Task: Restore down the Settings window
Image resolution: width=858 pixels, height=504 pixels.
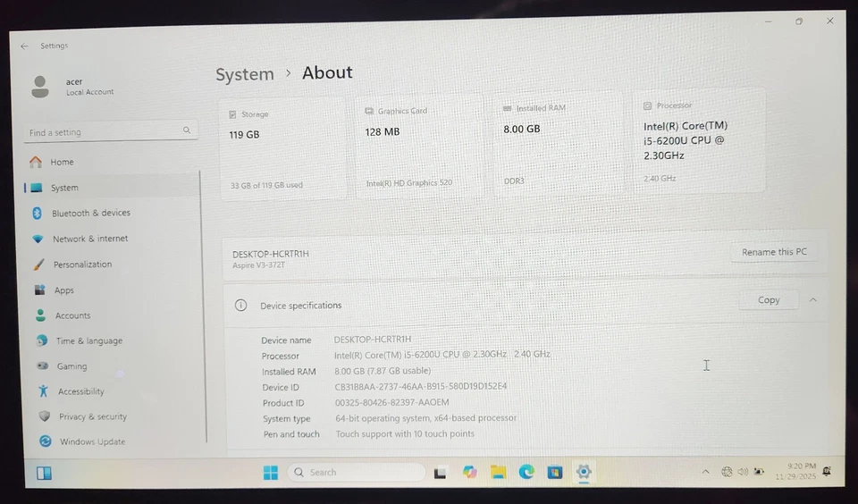Action: click(799, 21)
